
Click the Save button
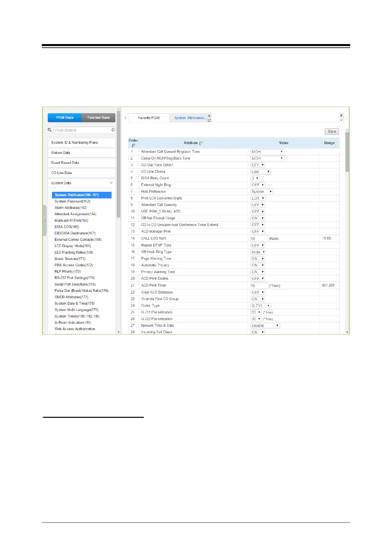(332, 131)
